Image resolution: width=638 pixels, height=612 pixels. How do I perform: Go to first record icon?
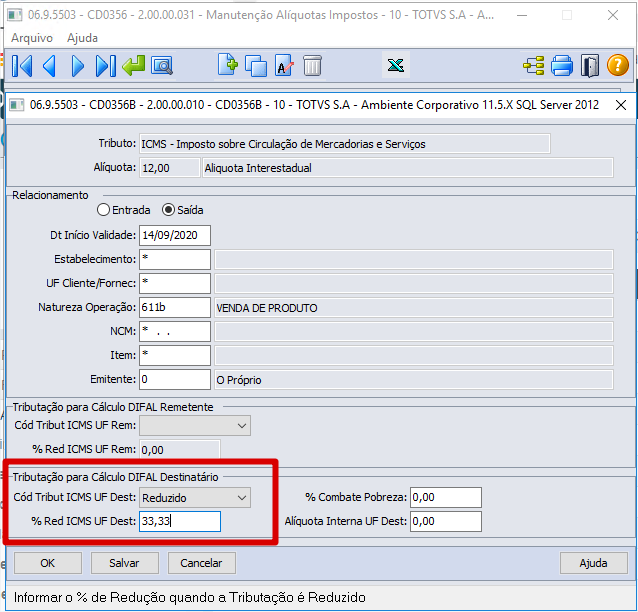22,66
